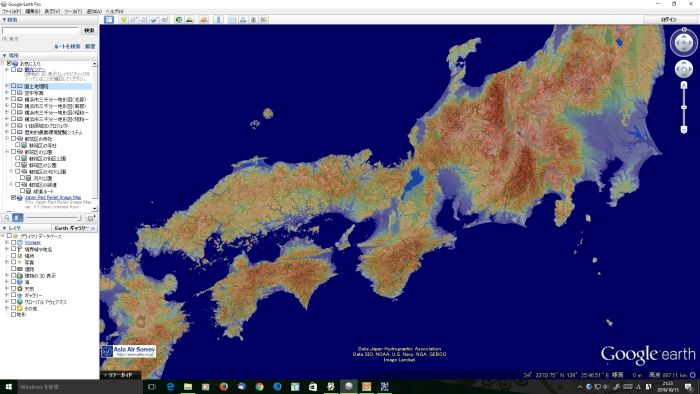Click the Move joystick navigation control
This screenshot has width=700, height=394.
(683, 69)
